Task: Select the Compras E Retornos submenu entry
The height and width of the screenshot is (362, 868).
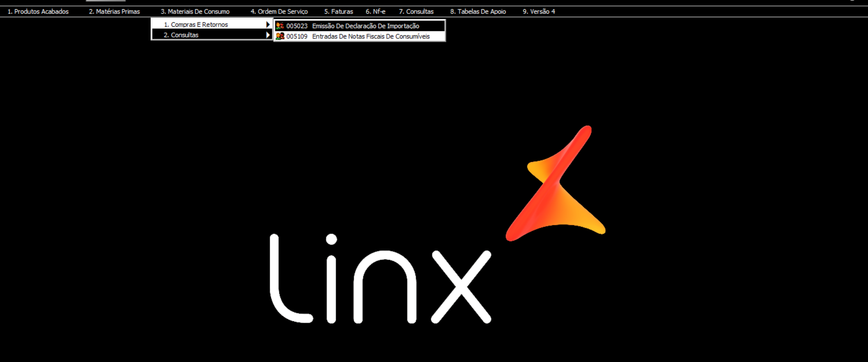Action: pyautogui.click(x=212, y=25)
